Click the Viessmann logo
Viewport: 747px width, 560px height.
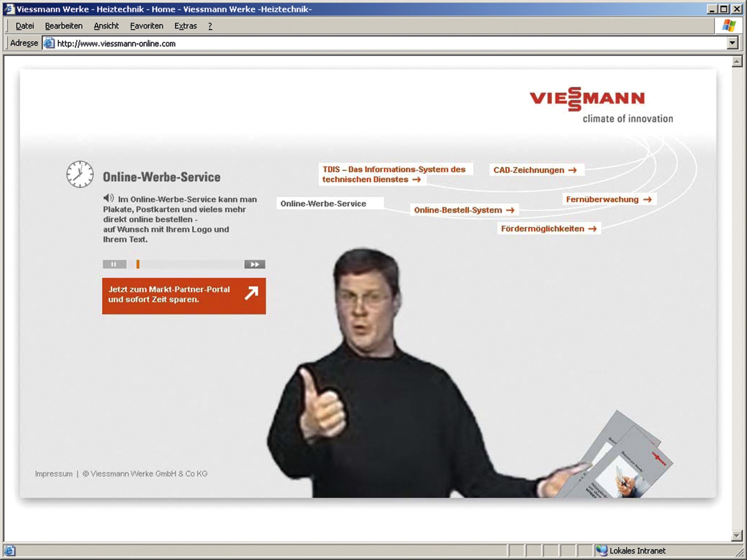coord(587,99)
